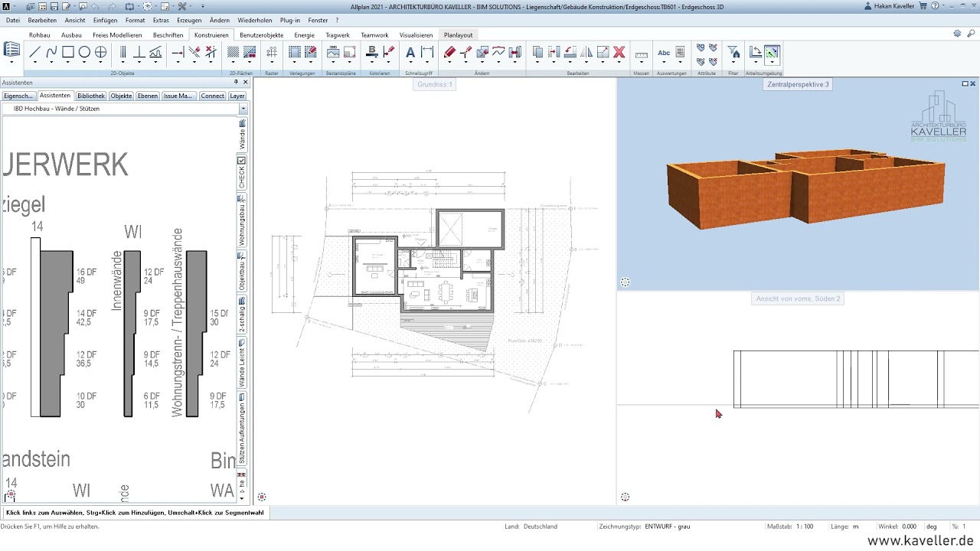Select the Text tool in Schnellzugriff
Image resolution: width=980 pixels, height=551 pixels.
pos(410,52)
